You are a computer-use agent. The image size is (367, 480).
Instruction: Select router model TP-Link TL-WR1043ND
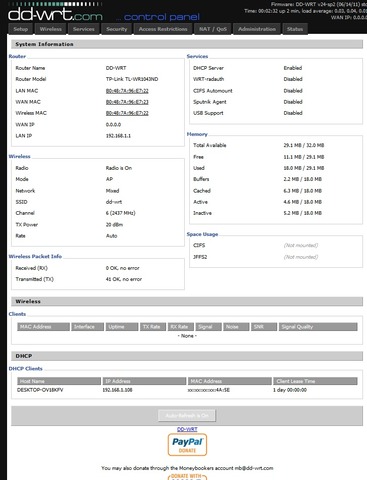(132, 79)
